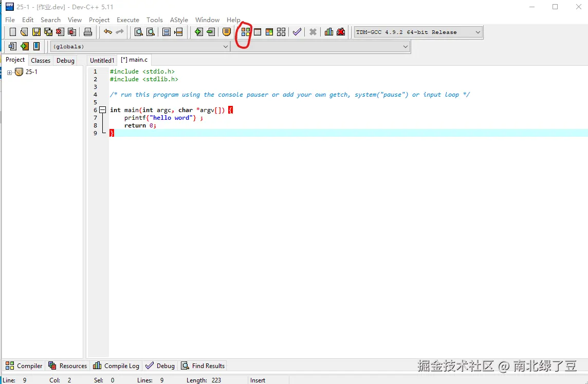The height and width of the screenshot is (384, 588).
Task: Open the Resources bottom panel tab
Action: [x=67, y=365]
